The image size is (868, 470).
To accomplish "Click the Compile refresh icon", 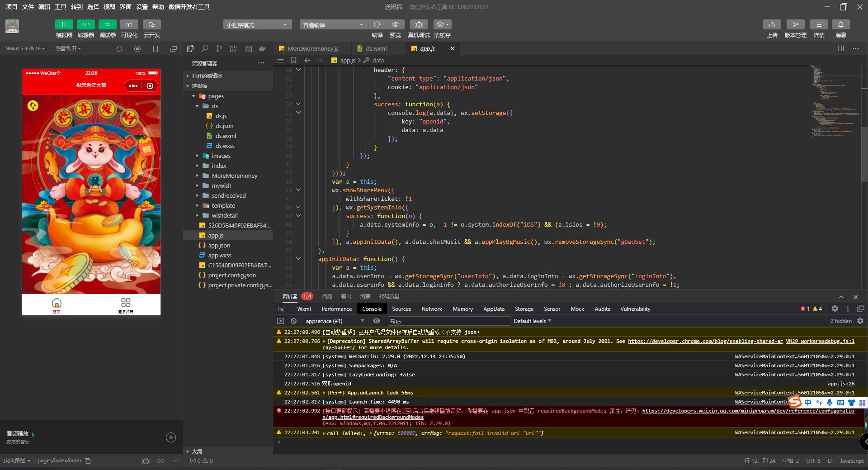I will pos(377,25).
